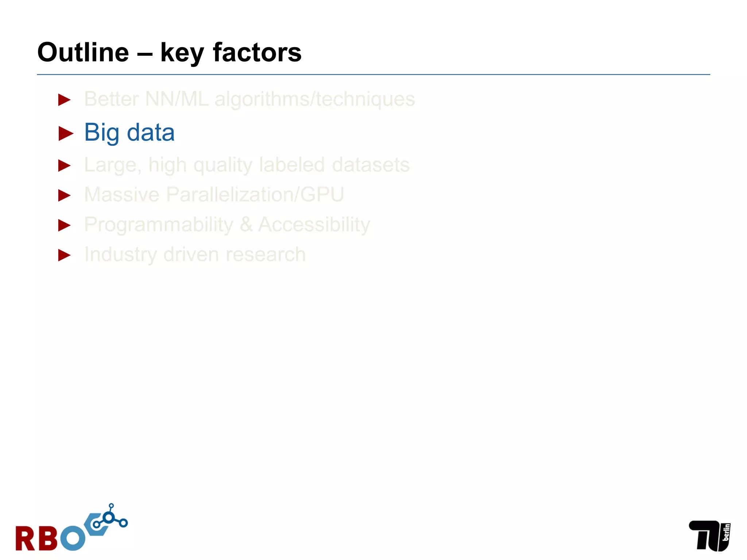Click the Large, high quality labeled datasets text

tap(247, 165)
